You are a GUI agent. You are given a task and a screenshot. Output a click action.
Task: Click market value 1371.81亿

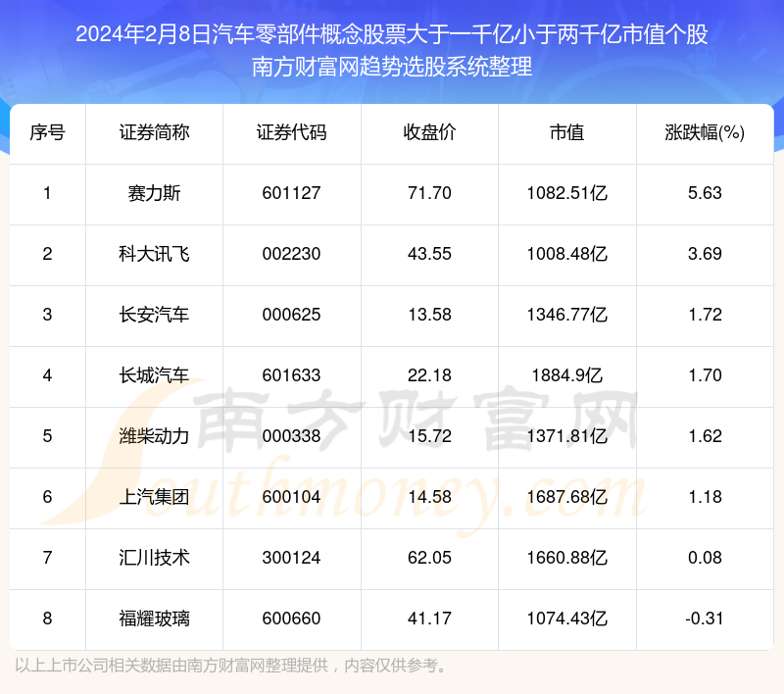click(567, 436)
